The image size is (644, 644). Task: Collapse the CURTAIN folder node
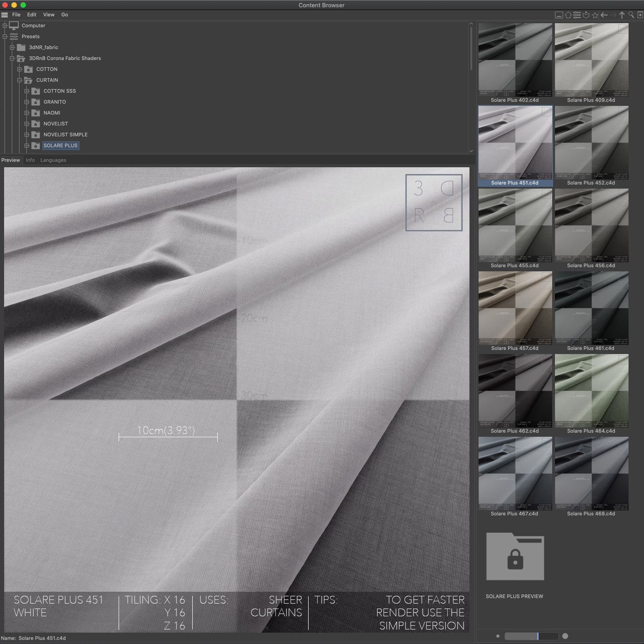[20, 80]
